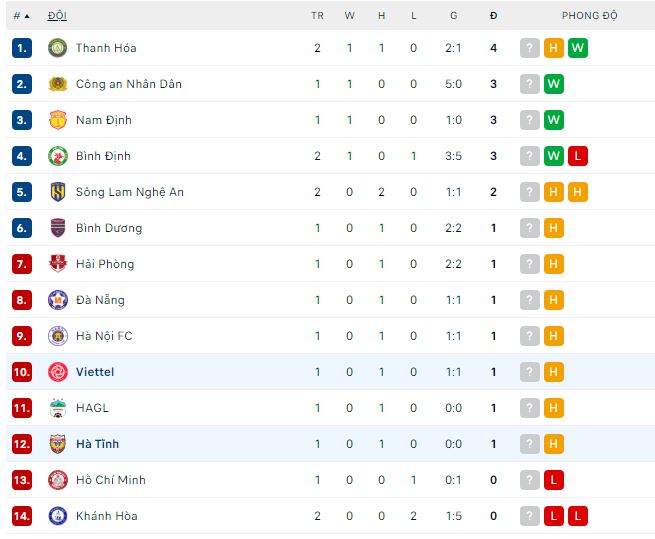Click Thanh Hóa's green W form badge
The width and height of the screenshot is (655, 539).
578,48
